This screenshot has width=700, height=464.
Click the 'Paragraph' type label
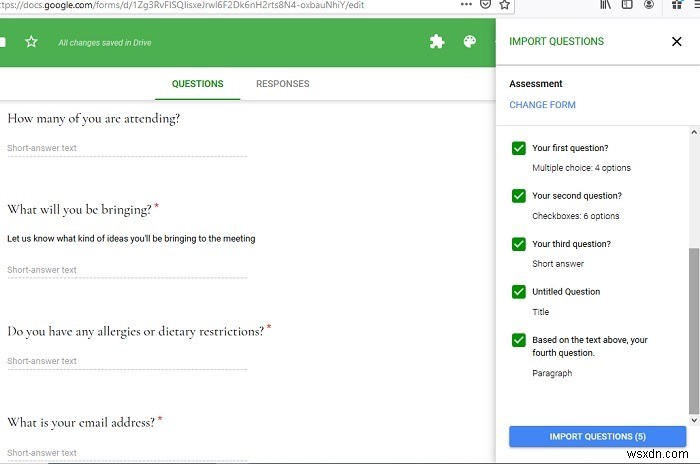click(552, 373)
